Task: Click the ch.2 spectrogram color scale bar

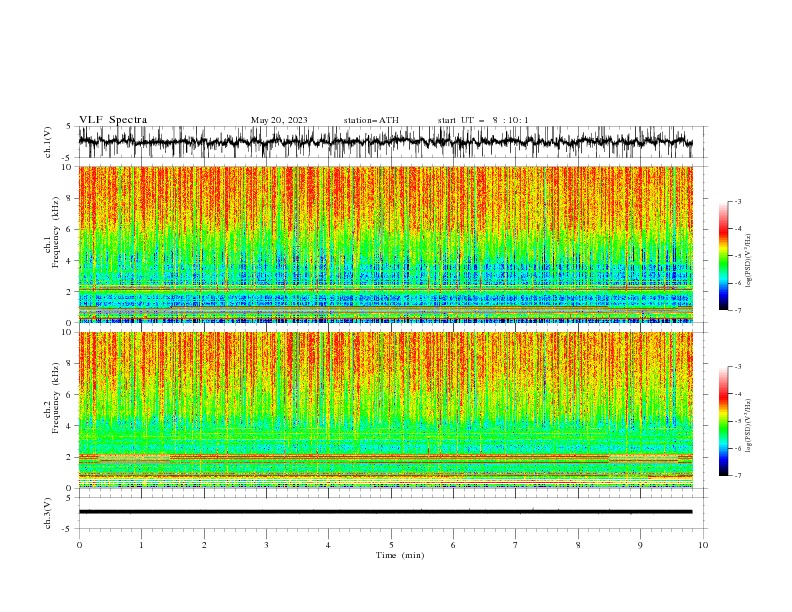Action: pyautogui.click(x=724, y=421)
